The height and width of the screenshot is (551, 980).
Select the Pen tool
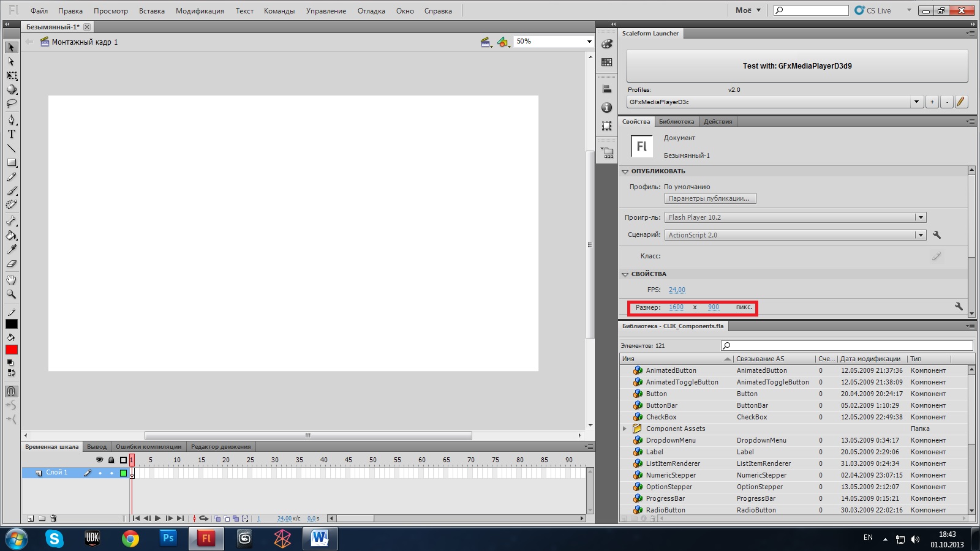coord(11,119)
